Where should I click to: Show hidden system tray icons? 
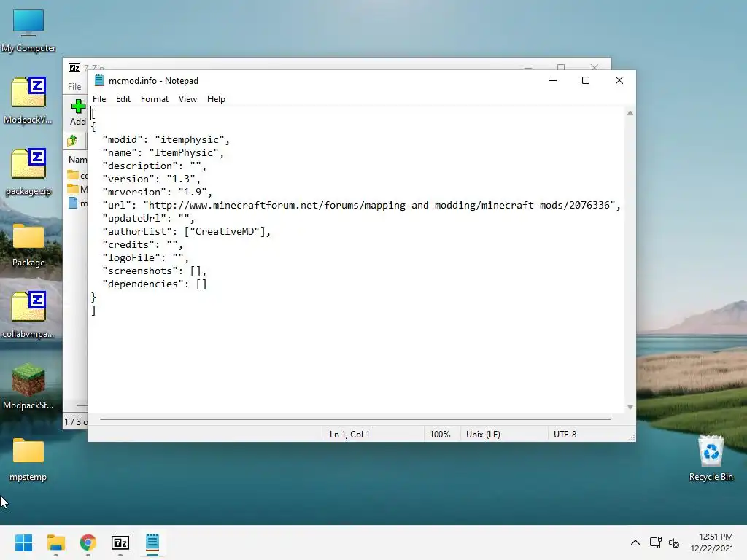tap(635, 542)
